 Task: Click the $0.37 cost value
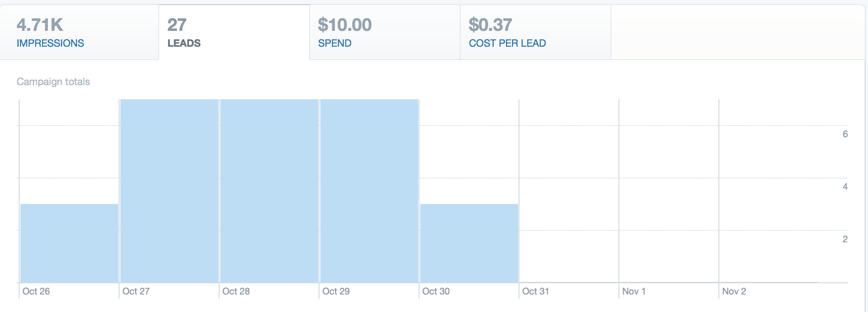(x=490, y=25)
